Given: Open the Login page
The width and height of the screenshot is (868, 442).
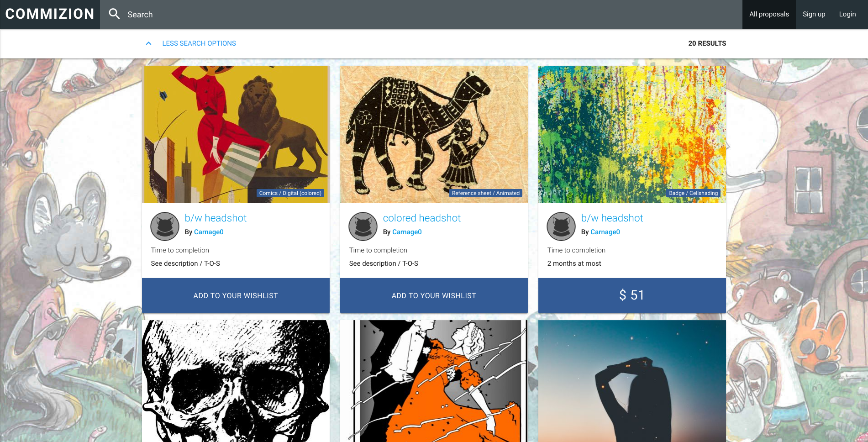Looking at the screenshot, I should 847,14.
